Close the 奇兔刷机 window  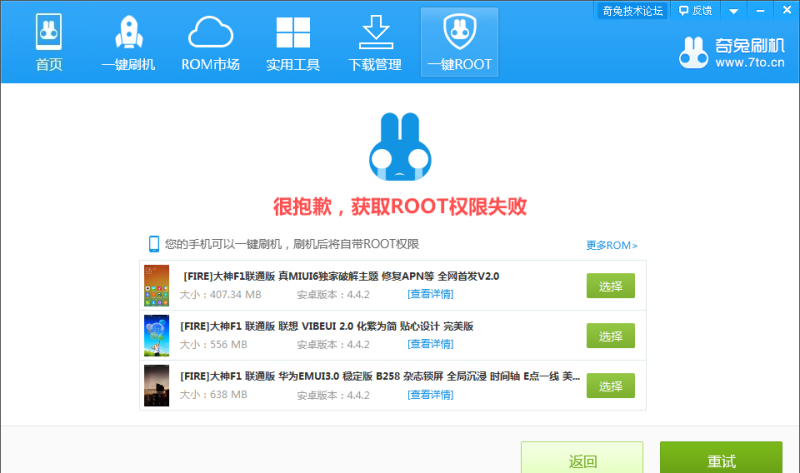point(786,10)
